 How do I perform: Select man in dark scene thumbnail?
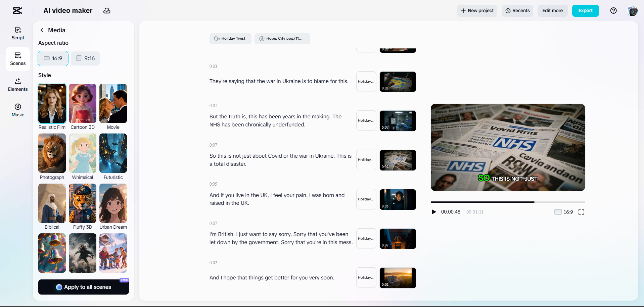[398, 199]
